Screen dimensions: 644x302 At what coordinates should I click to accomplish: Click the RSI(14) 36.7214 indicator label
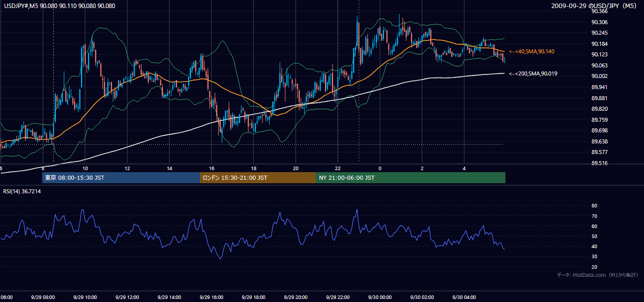(22, 191)
